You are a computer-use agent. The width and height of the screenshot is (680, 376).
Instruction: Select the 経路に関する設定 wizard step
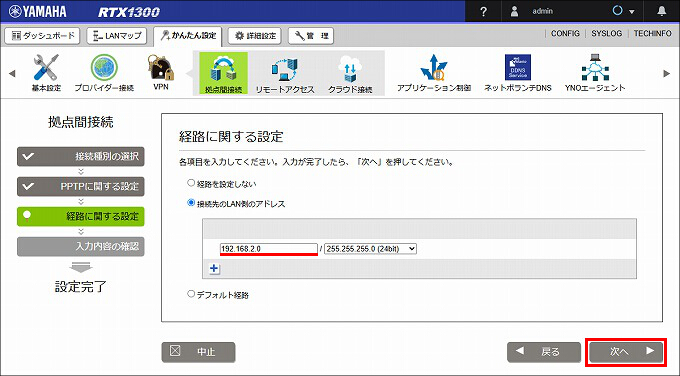coord(81,216)
